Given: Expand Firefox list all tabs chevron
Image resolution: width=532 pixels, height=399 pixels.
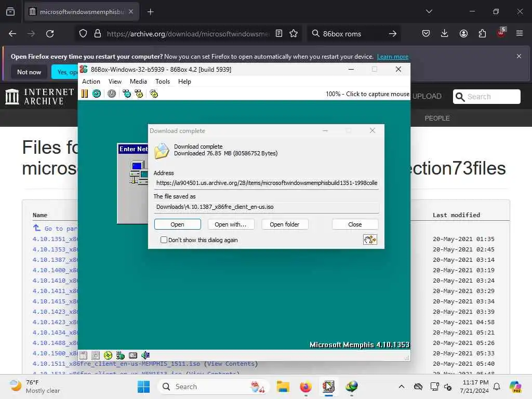Looking at the screenshot, I should pyautogui.click(x=429, y=11).
